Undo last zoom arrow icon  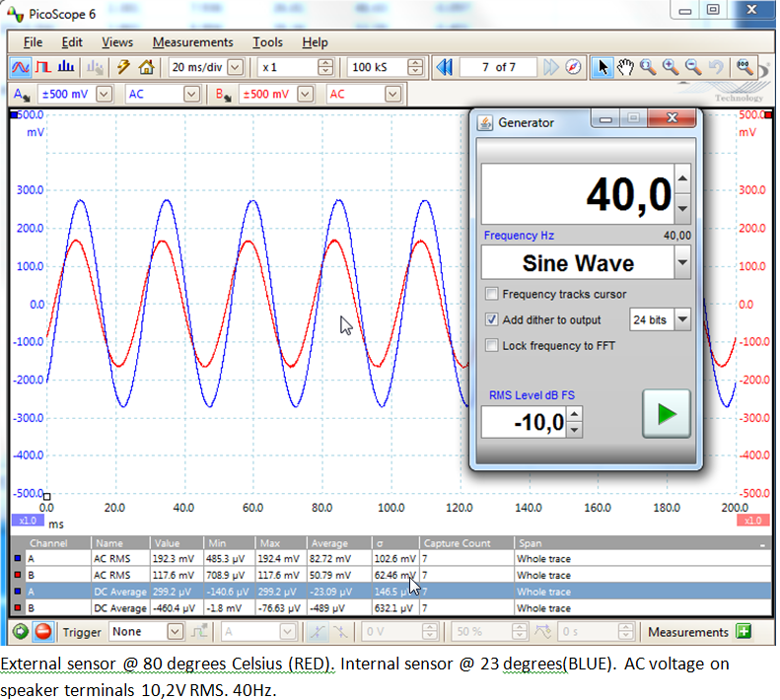(716, 67)
